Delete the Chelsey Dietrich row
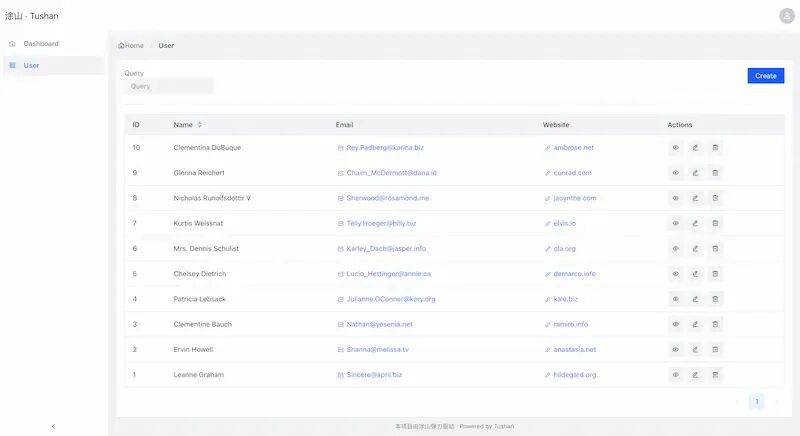The image size is (800, 436). click(x=715, y=274)
